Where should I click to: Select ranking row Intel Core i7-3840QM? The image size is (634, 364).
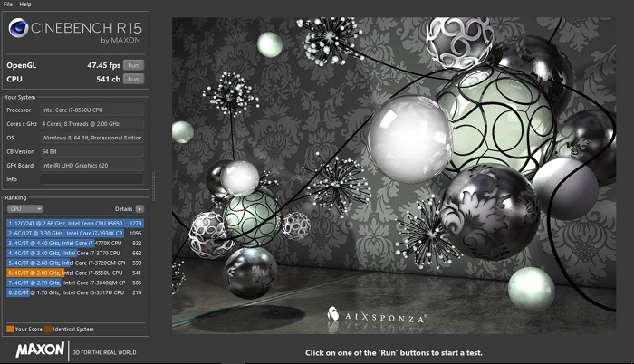point(75,283)
